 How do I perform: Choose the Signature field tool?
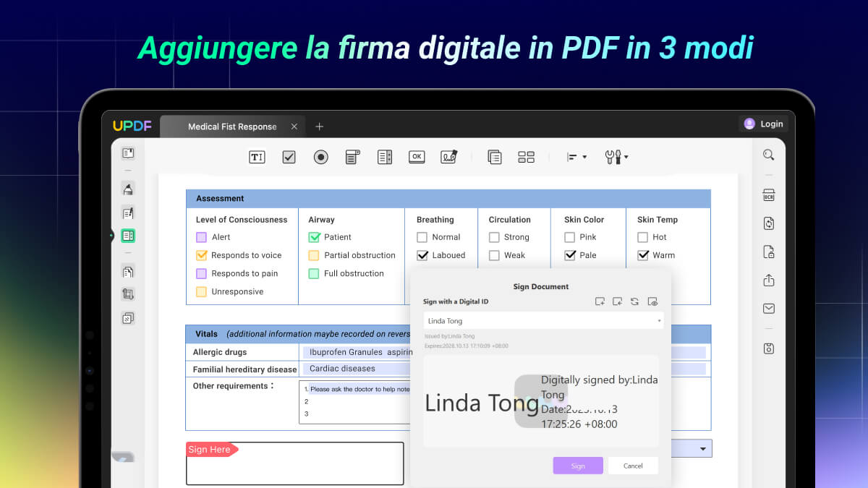point(449,156)
